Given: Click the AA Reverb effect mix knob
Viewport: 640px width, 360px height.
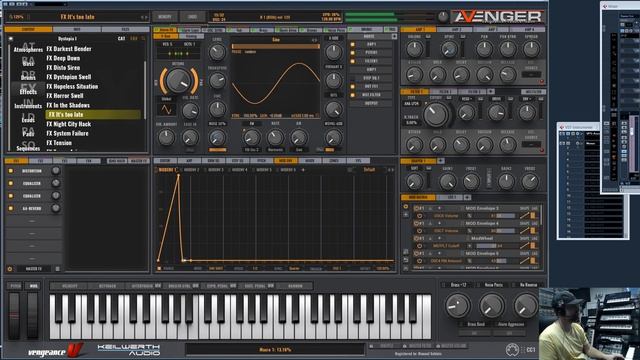Looking at the screenshot, I should [56, 208].
